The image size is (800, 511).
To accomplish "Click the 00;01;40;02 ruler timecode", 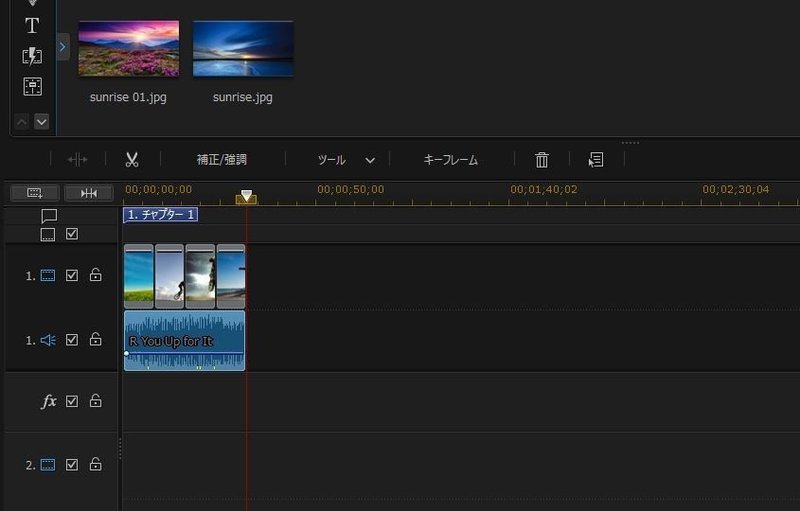I will (544, 190).
